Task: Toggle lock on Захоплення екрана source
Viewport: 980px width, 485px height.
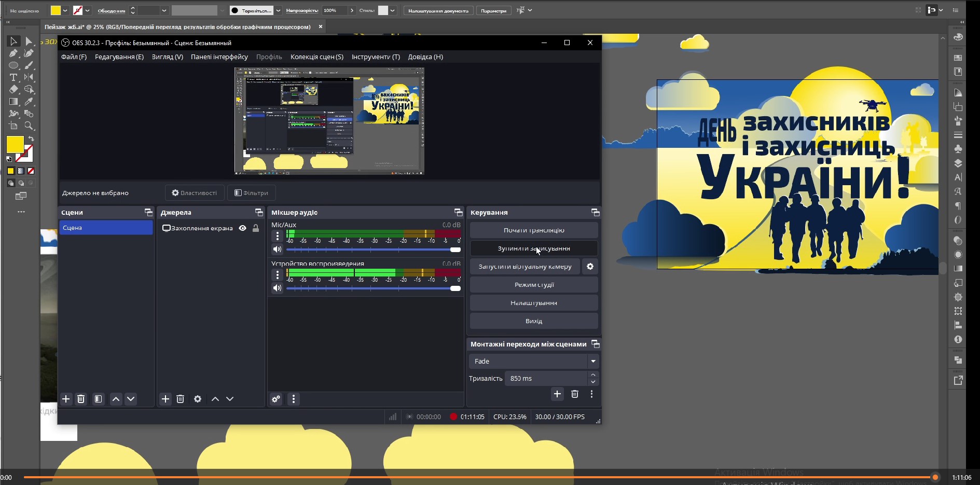Action: tap(256, 228)
